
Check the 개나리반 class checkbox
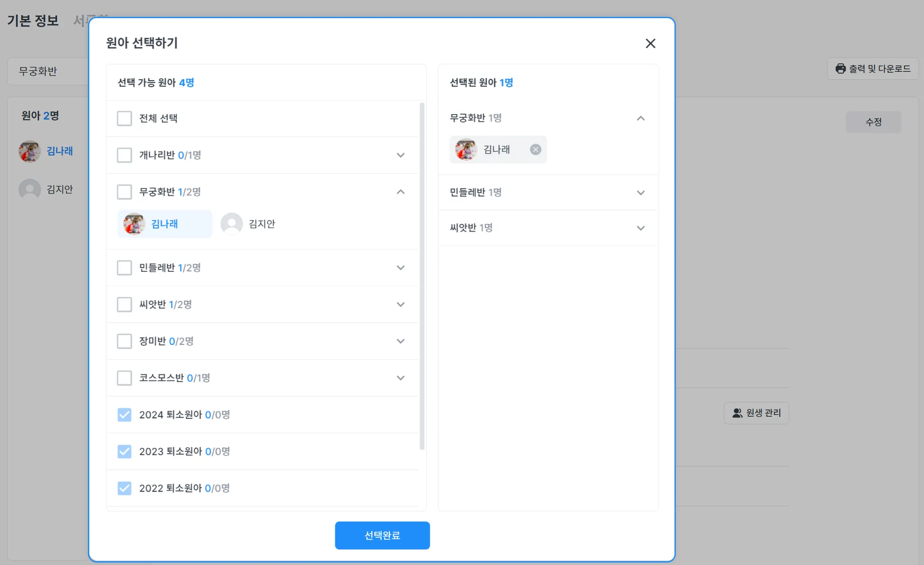click(125, 155)
